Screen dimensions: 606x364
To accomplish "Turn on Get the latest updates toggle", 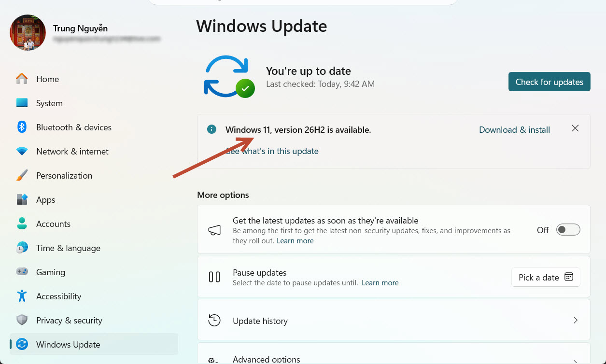I will click(x=568, y=230).
